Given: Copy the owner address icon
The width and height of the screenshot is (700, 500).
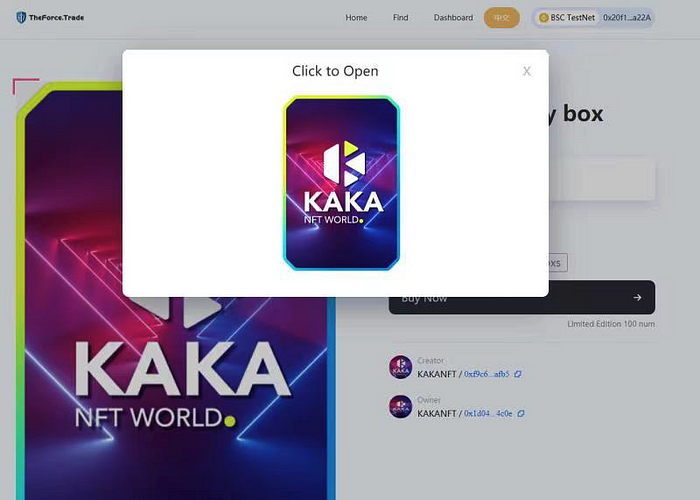Looking at the screenshot, I should (521, 413).
